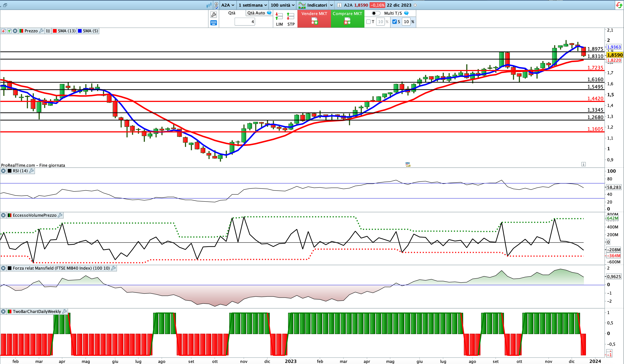
Task: Close the Forza relat Mansfield panel
Action: 3,268
